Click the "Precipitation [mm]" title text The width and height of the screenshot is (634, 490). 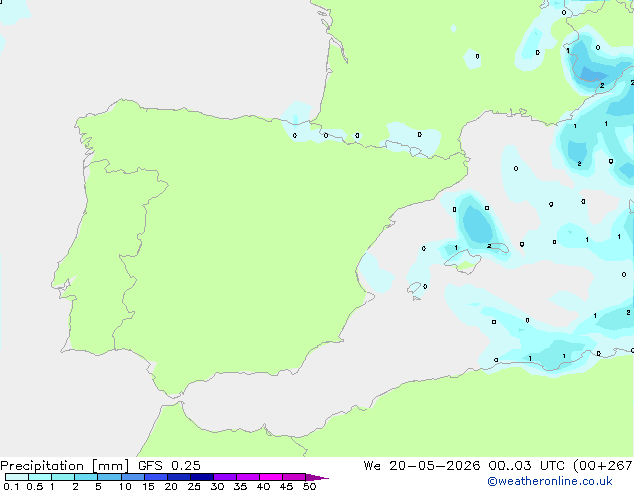coord(65,466)
